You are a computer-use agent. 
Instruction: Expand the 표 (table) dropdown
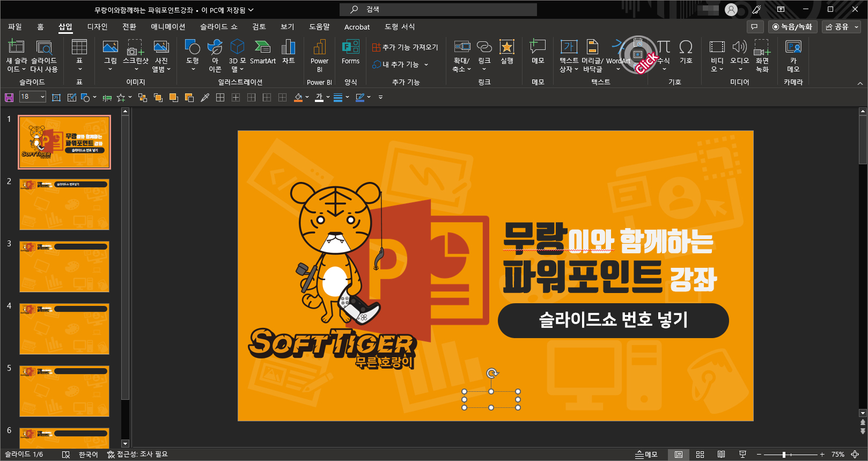point(79,69)
